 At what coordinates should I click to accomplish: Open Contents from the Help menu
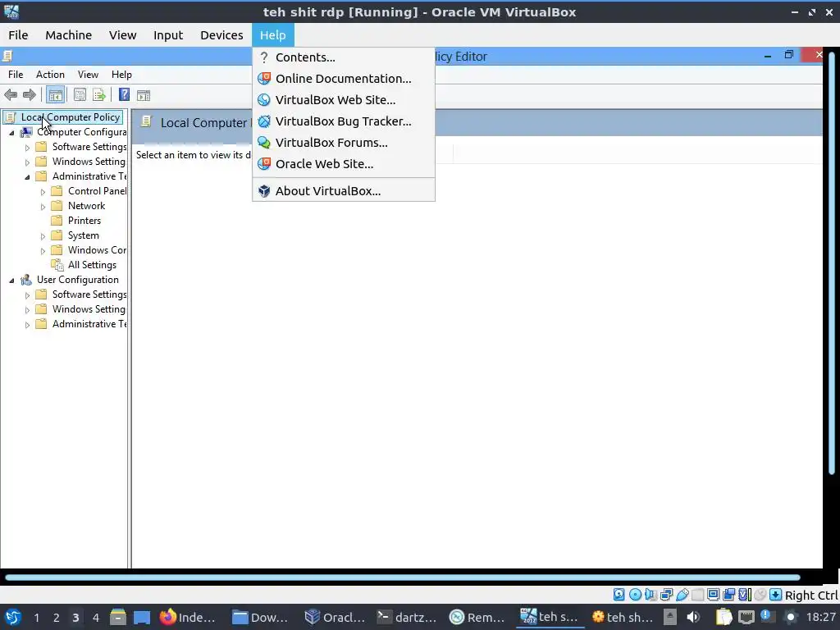[344, 57]
